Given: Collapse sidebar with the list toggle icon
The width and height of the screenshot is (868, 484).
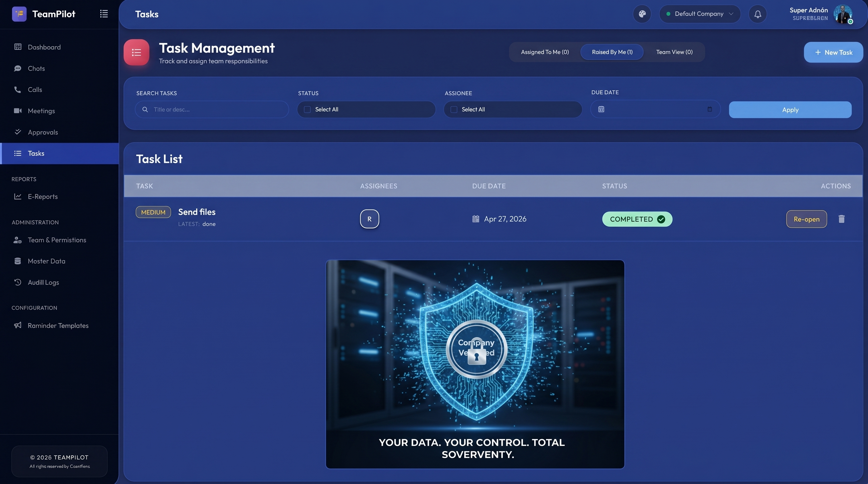Looking at the screenshot, I should pos(104,14).
